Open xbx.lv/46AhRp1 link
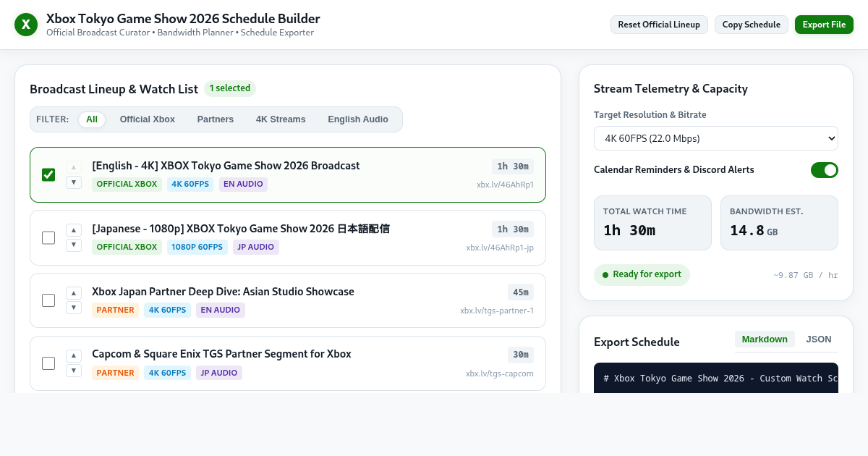The height and width of the screenshot is (456, 868). point(505,185)
